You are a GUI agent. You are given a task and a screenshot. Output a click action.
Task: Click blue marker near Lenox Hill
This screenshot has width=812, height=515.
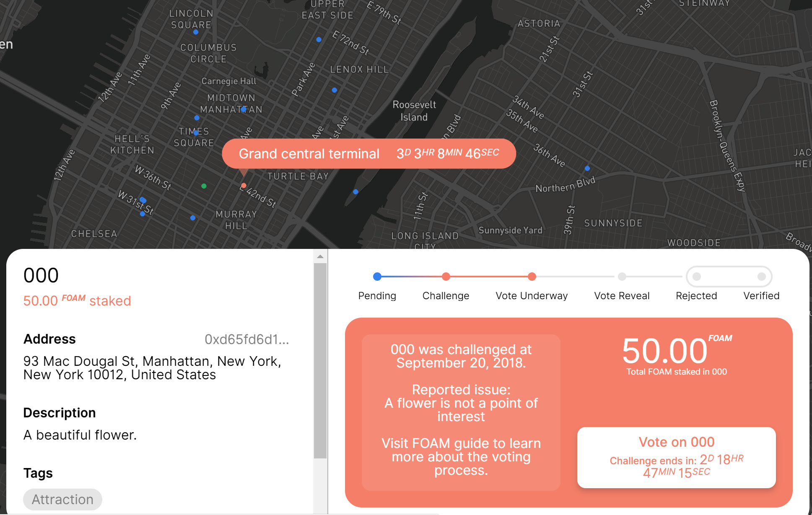pos(334,90)
